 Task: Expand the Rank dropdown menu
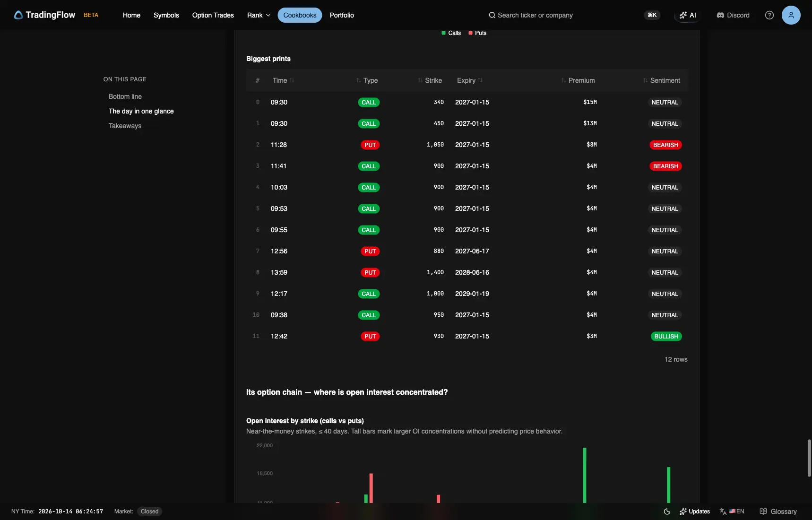click(x=259, y=15)
